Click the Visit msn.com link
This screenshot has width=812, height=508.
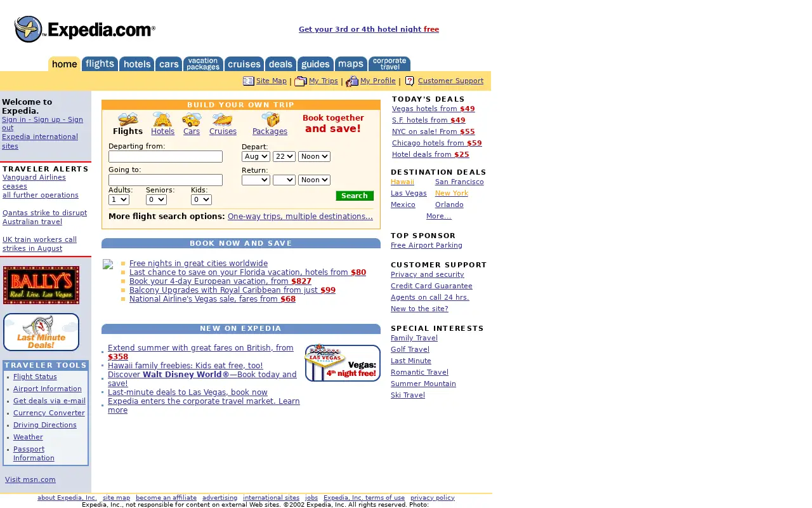click(x=30, y=479)
